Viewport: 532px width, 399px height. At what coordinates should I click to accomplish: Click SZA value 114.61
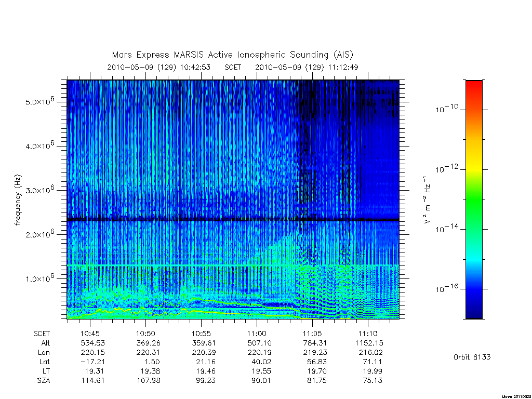point(92,380)
